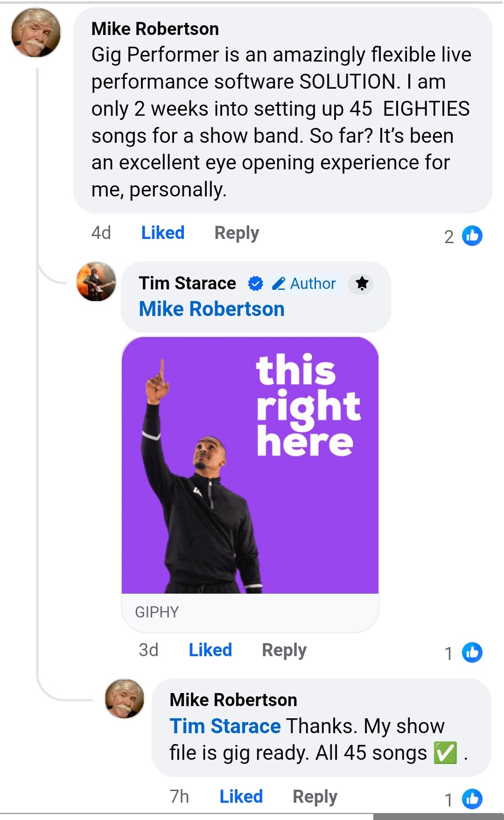The width and height of the screenshot is (504, 820).
Task: Toggle Liked on the 3d GIF reply
Action: 210,650
